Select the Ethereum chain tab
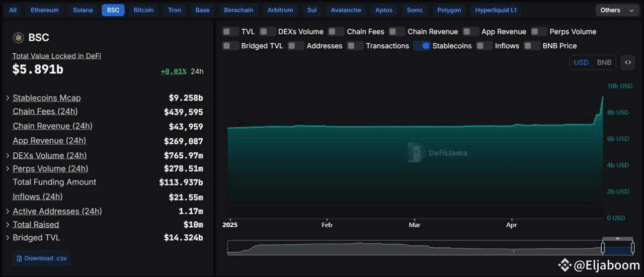Image resolution: width=644 pixels, height=277 pixels. 45,10
